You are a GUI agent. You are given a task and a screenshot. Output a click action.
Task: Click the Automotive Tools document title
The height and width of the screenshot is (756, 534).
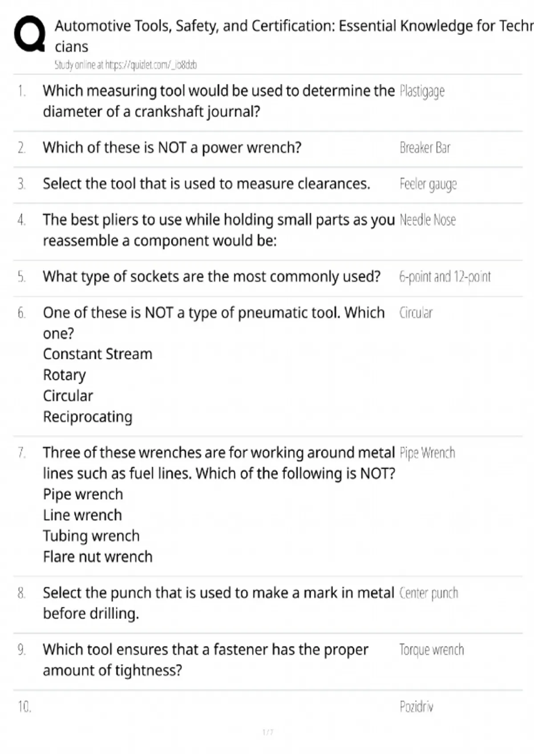294,36
